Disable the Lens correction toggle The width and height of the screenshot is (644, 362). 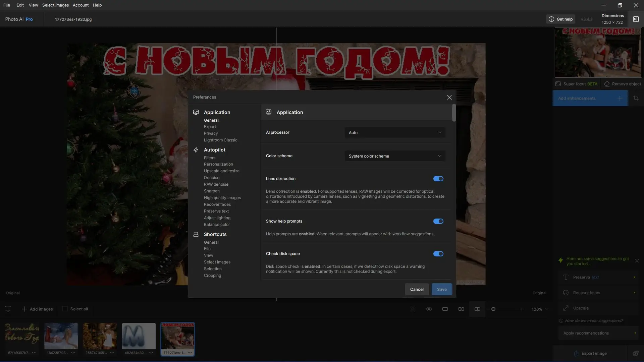pos(438,179)
